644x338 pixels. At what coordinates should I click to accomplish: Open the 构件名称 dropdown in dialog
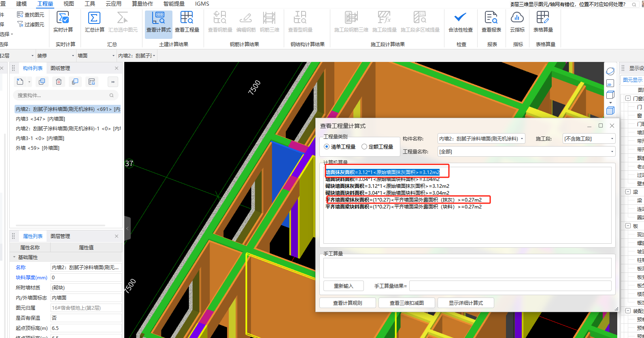[522, 139]
